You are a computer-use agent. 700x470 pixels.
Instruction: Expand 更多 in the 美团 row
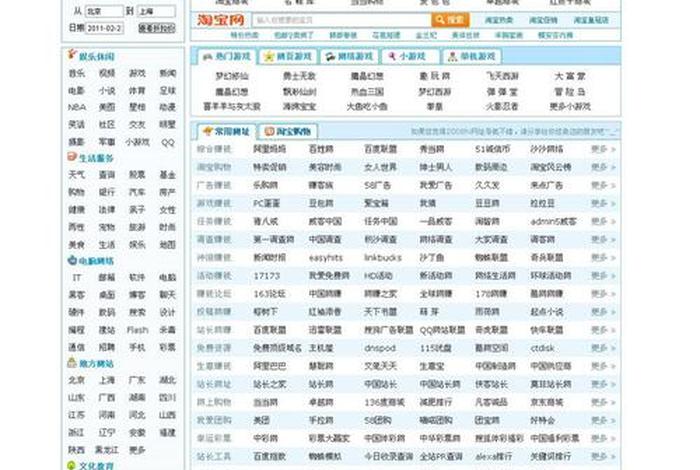coord(603,420)
